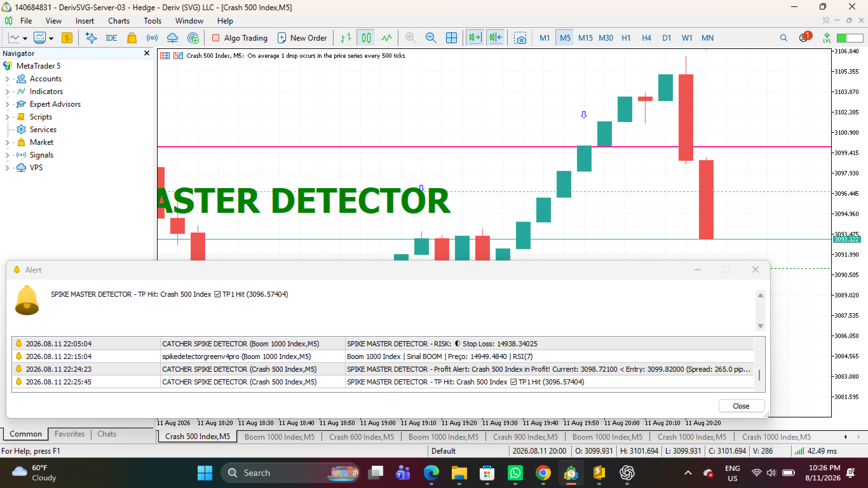
Task: Select the H4 timeframe
Action: 646,38
